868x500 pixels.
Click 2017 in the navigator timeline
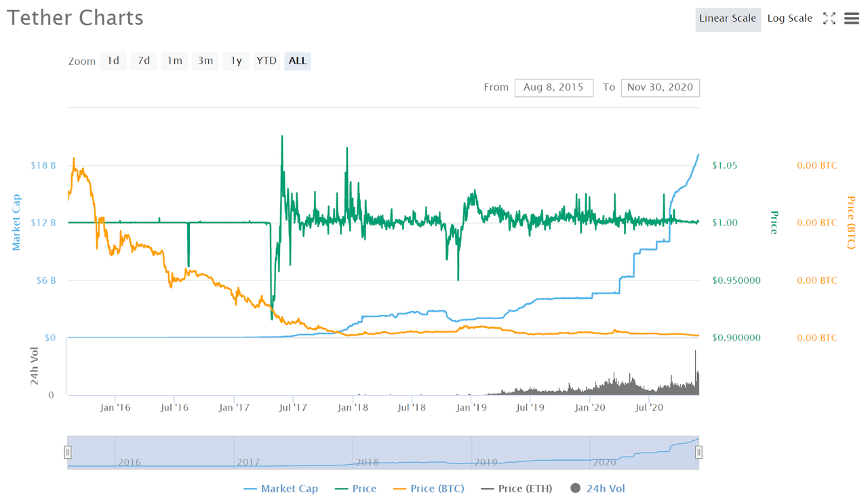[248, 462]
